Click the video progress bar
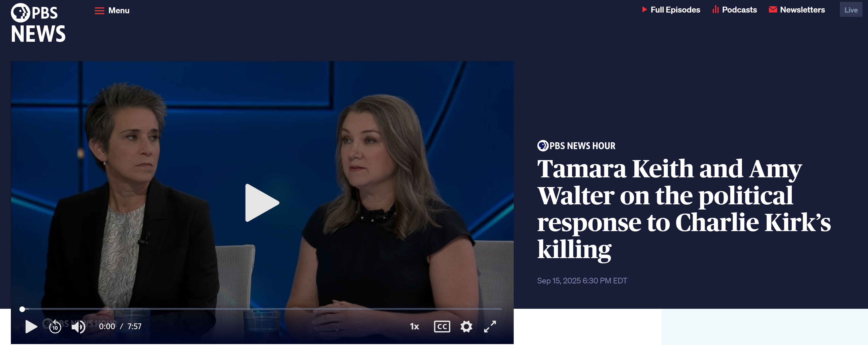The width and height of the screenshot is (868, 345). 262,309
